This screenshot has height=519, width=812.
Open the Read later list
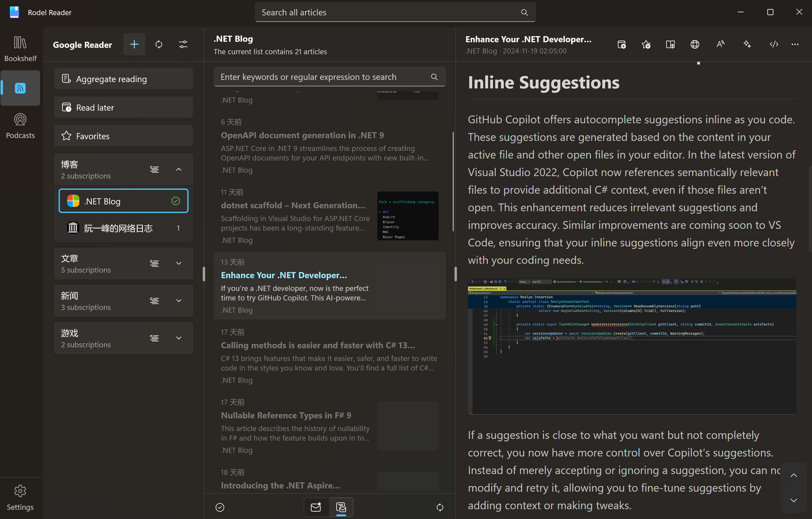coord(123,107)
